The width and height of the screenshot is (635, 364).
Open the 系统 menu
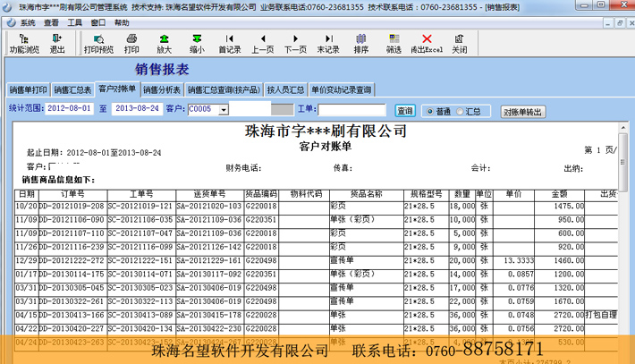pyautogui.click(x=28, y=22)
